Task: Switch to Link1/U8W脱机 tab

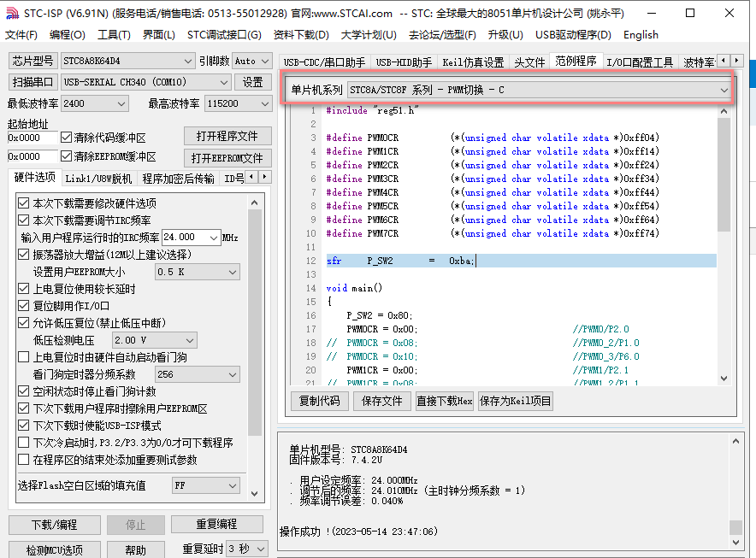Action: [x=98, y=179]
